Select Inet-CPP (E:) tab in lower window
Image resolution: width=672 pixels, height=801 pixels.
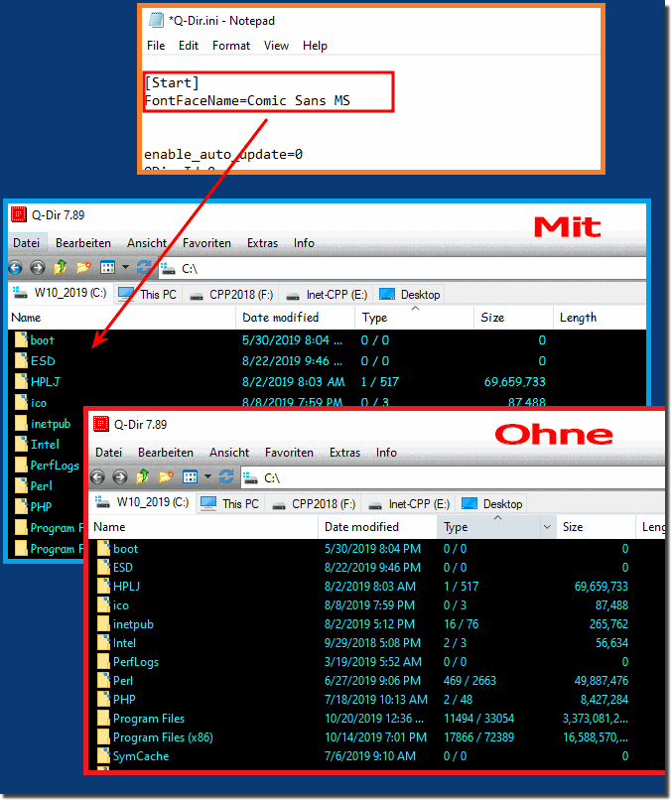pyautogui.click(x=409, y=504)
